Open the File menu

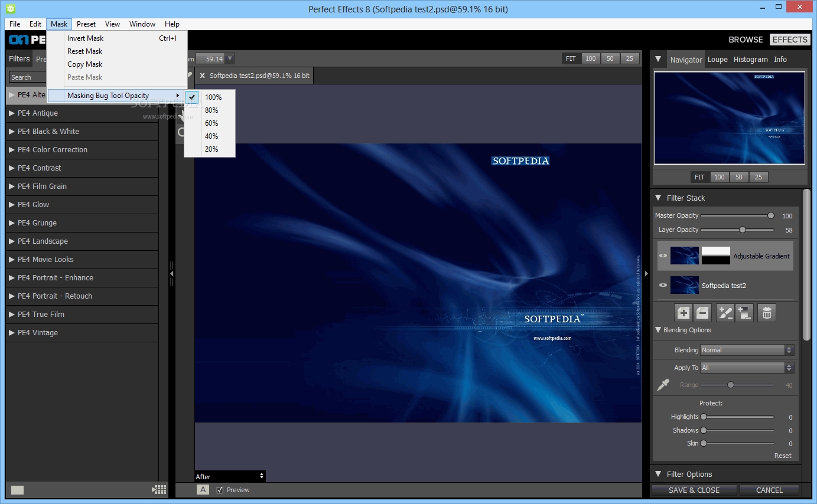pyautogui.click(x=15, y=24)
